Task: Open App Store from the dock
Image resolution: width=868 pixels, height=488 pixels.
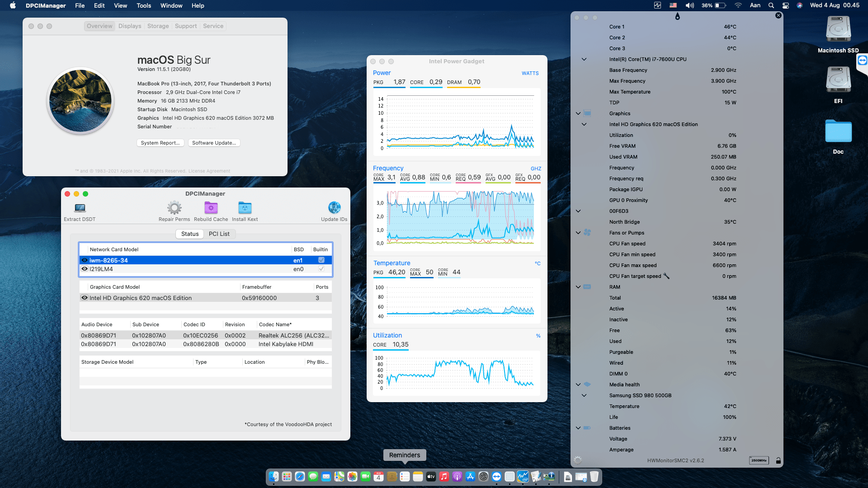Action: click(x=470, y=477)
